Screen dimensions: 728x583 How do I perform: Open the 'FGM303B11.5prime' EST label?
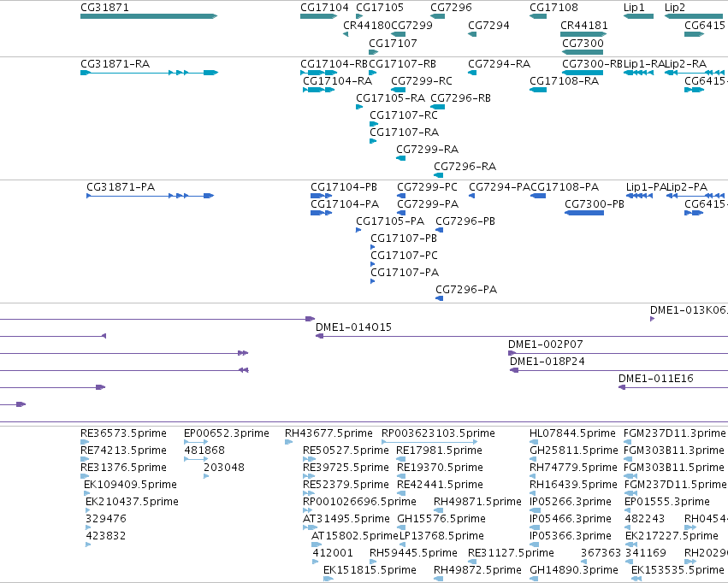click(x=674, y=468)
